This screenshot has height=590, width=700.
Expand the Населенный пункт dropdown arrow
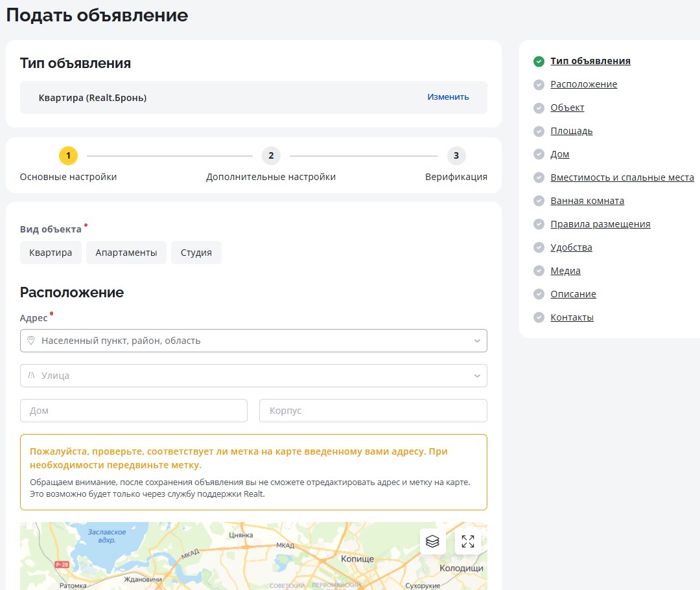coord(477,341)
